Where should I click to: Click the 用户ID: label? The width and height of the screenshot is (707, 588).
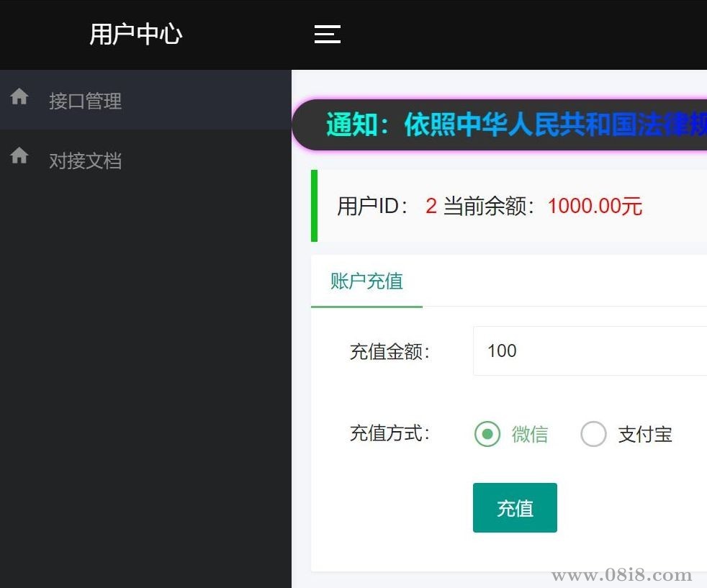click(x=372, y=206)
